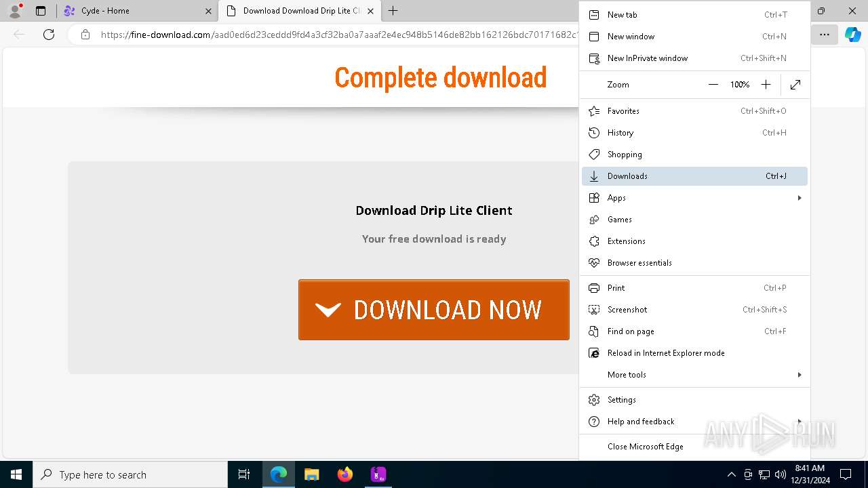Screen dimensions: 868x488
Task: Close the Cyde - Home tab
Action: (x=208, y=11)
